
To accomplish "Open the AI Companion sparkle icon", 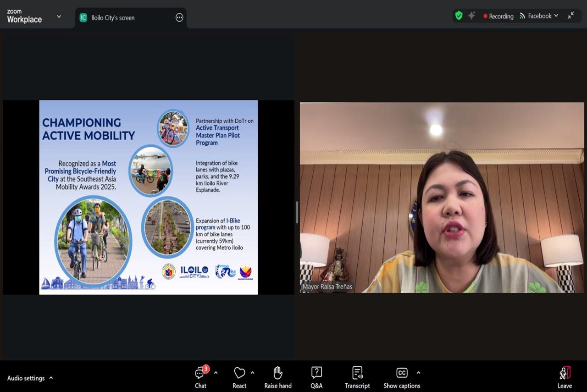I will pyautogui.click(x=471, y=16).
